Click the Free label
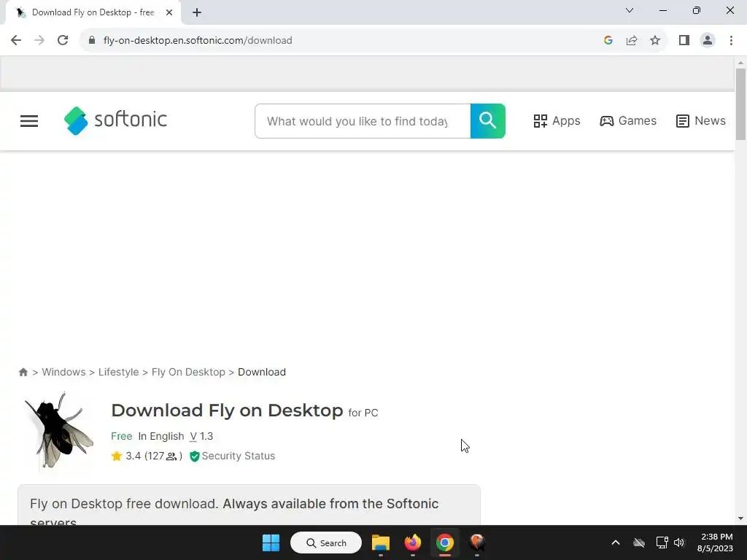Screen dimensions: 747x560 point(122,436)
